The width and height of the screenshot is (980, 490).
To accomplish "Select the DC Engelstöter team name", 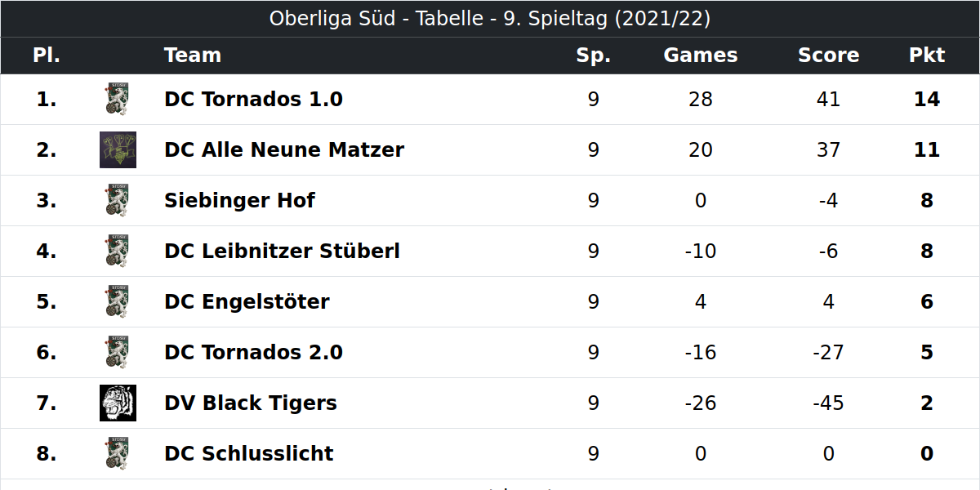I will click(247, 302).
